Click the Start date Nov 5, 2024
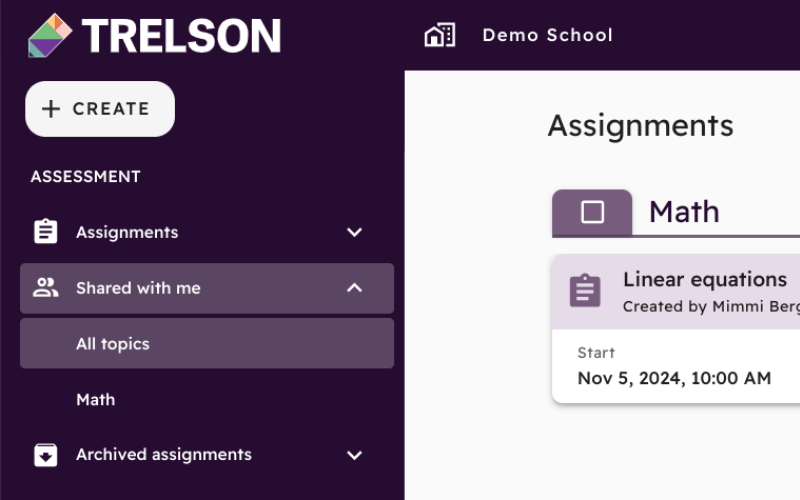800x500 pixels. (674, 378)
